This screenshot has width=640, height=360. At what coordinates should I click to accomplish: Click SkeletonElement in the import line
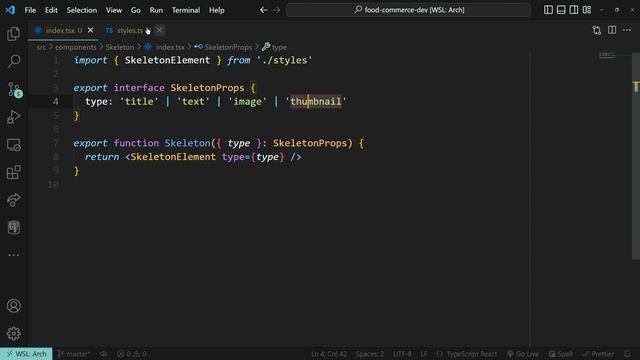pos(167,60)
